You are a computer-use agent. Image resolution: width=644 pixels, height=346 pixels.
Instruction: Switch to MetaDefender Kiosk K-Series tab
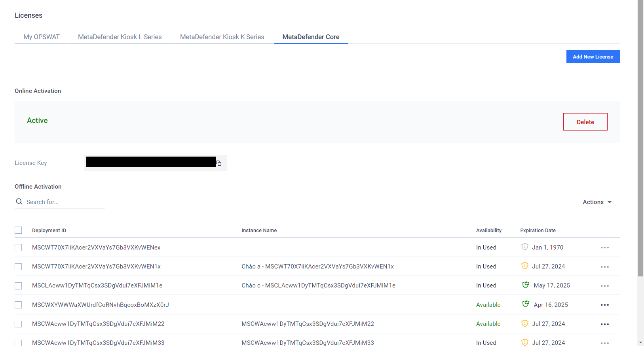(222, 37)
